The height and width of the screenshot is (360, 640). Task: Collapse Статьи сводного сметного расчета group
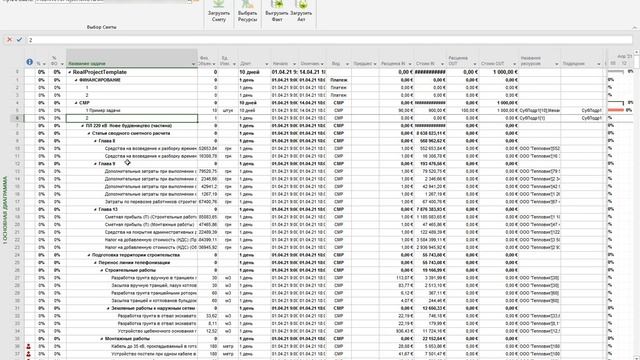[89, 133]
